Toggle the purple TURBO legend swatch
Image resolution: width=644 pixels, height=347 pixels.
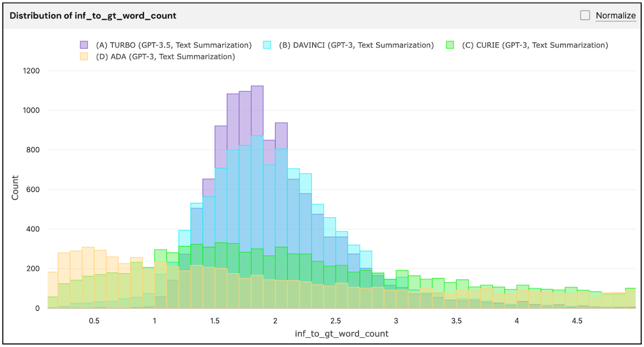point(84,45)
